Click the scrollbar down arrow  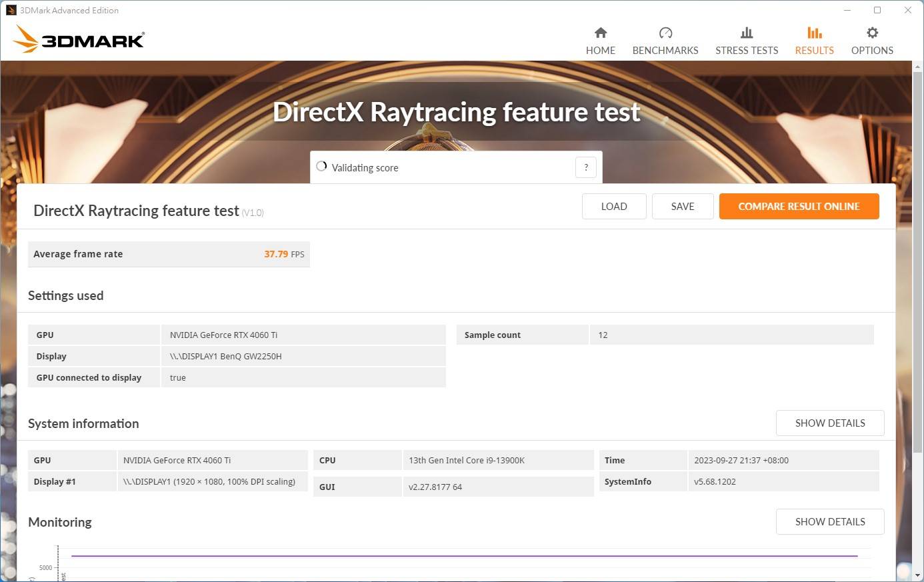click(x=917, y=575)
